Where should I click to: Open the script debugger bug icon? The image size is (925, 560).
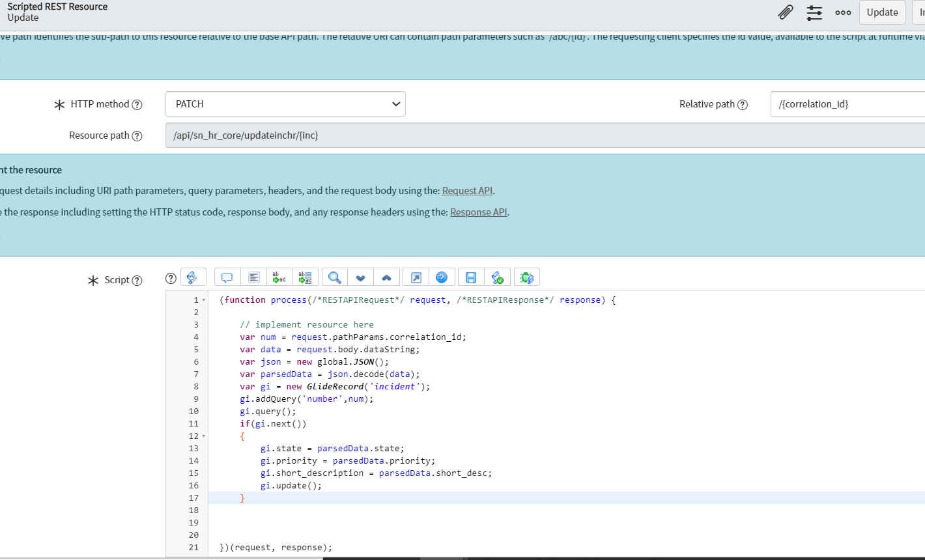pos(526,277)
